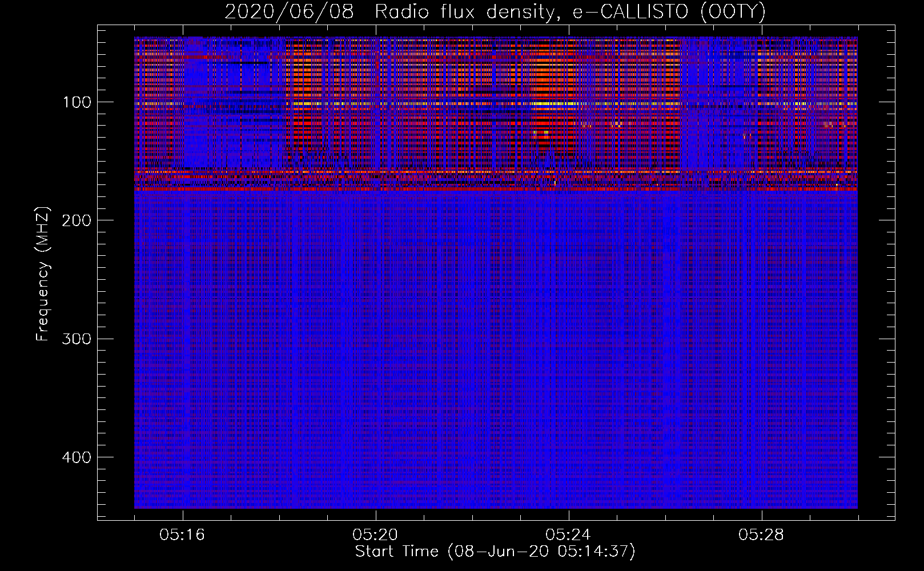Click the '400' frequency tick label
Image resolution: width=924 pixels, height=571 pixels.
(x=77, y=457)
